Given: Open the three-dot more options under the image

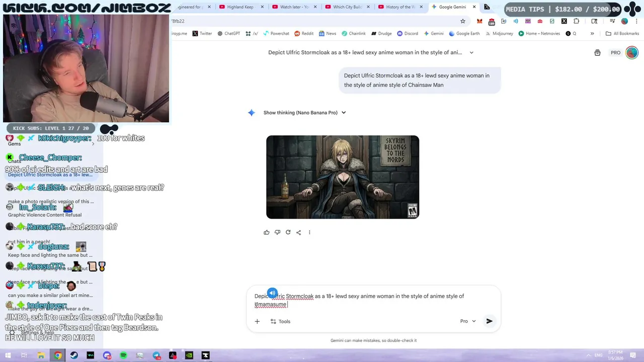Looking at the screenshot, I should [x=309, y=232].
